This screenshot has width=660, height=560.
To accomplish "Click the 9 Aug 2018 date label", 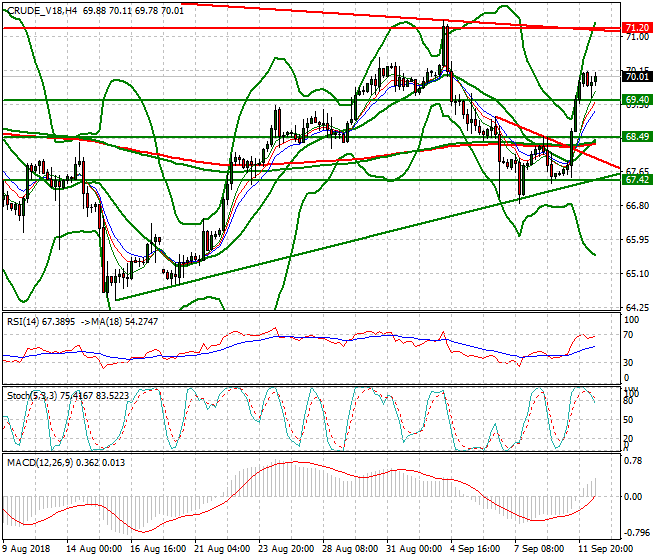I will pyautogui.click(x=26, y=549).
